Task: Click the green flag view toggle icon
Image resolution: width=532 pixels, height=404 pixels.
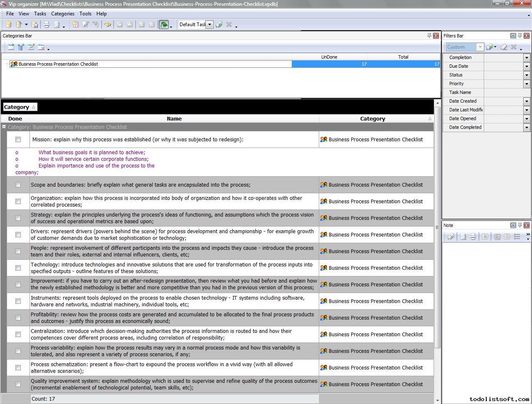Action: click(164, 25)
